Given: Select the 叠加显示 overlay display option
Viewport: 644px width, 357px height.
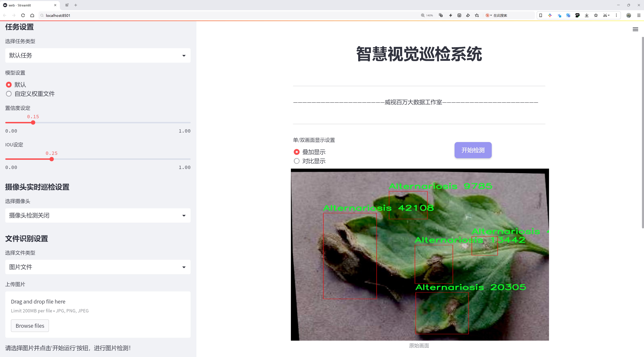Looking at the screenshot, I should tap(297, 152).
